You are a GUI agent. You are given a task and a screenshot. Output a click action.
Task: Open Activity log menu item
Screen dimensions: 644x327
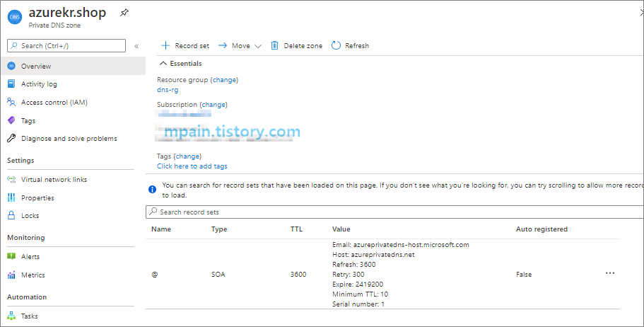pyautogui.click(x=39, y=84)
